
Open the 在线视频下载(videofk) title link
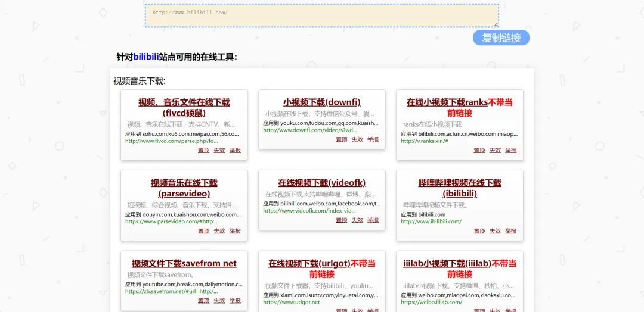point(321,182)
